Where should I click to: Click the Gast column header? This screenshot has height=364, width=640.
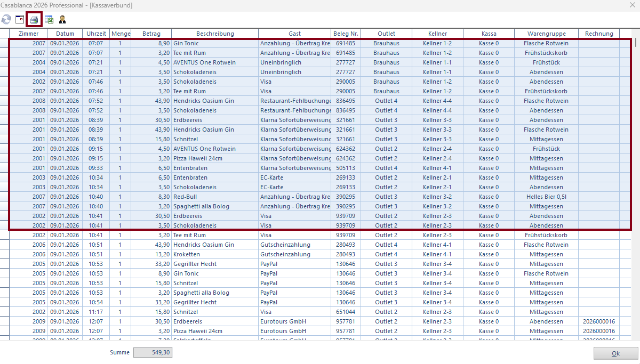[x=294, y=34]
